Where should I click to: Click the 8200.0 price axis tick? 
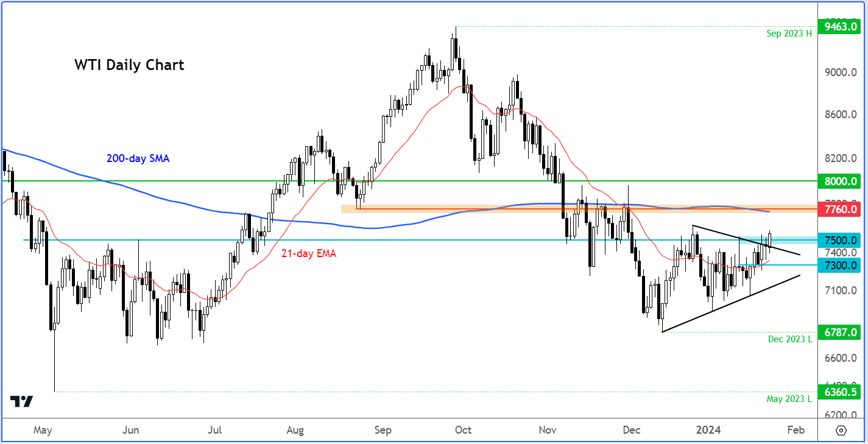coord(840,158)
